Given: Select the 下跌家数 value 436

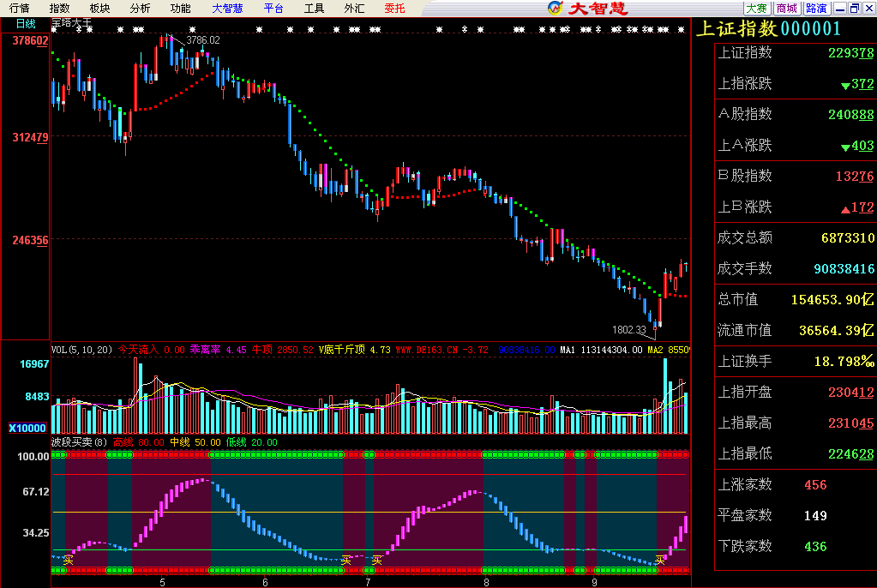Looking at the screenshot, I should point(815,546).
